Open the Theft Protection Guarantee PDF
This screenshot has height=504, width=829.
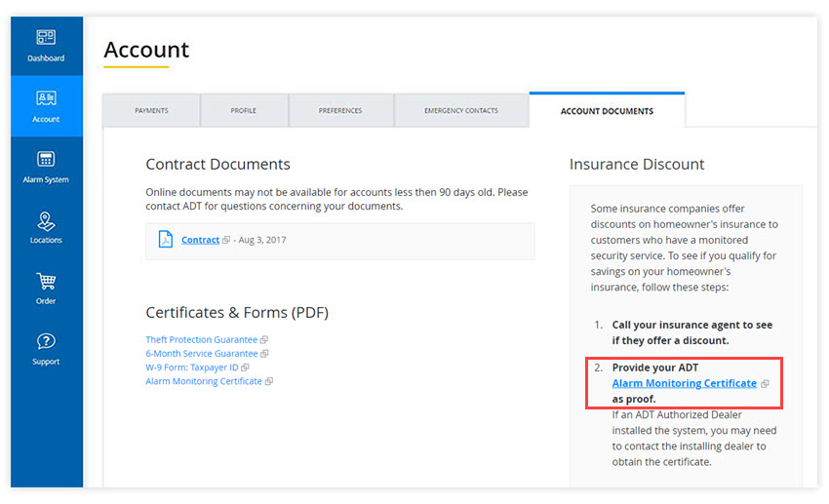tap(202, 339)
